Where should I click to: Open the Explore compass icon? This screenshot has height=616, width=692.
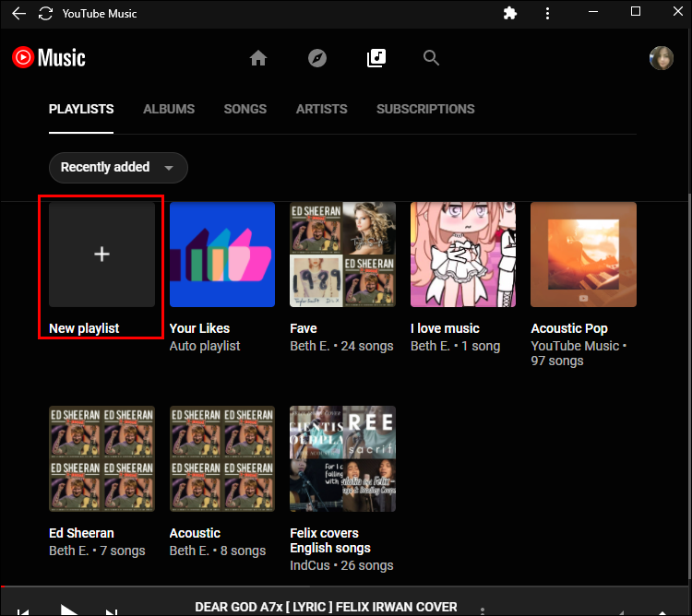coord(317,58)
